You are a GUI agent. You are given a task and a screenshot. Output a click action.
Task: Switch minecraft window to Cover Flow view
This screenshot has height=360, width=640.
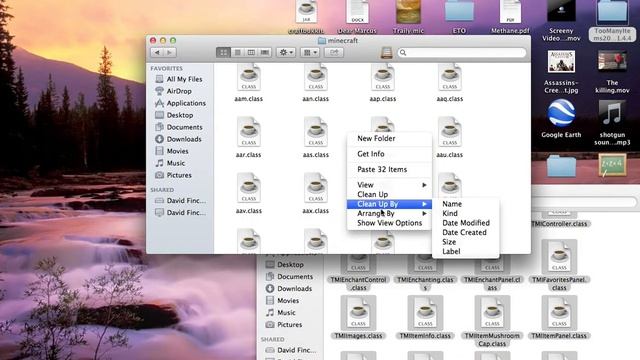[x=265, y=52]
